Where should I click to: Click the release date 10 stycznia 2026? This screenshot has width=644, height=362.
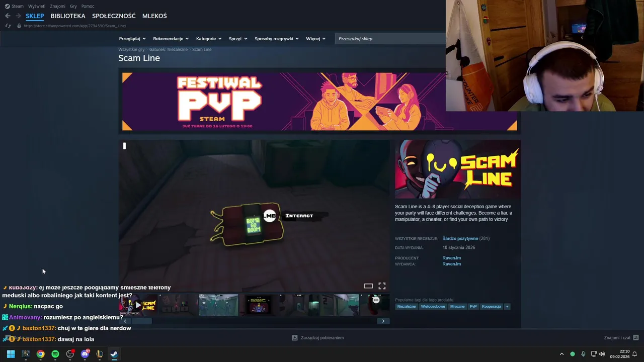pos(459,247)
